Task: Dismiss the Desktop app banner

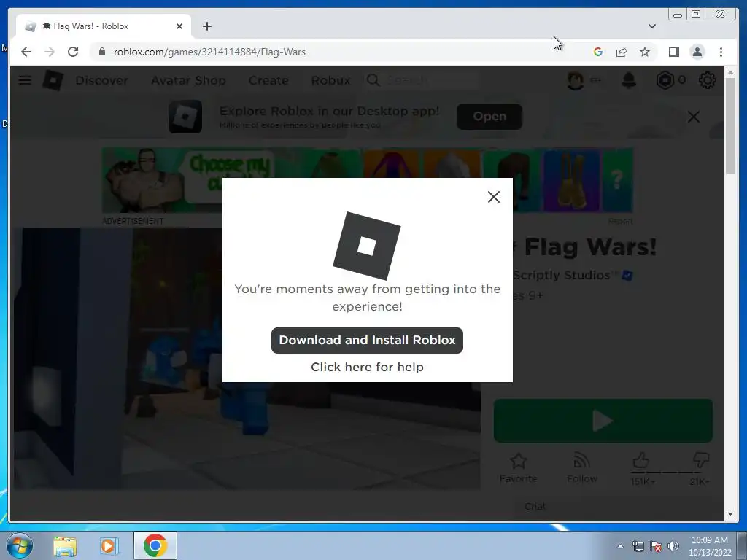Action: [694, 117]
